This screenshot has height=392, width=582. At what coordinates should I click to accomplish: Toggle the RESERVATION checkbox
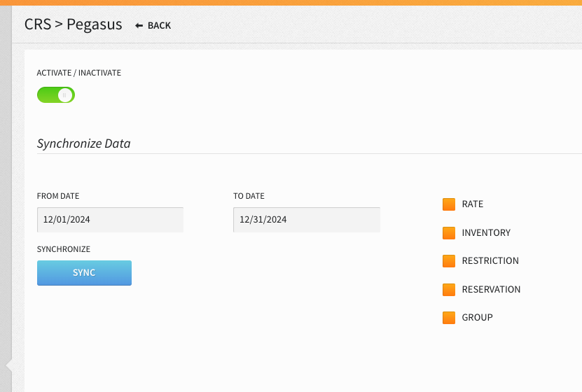point(449,290)
